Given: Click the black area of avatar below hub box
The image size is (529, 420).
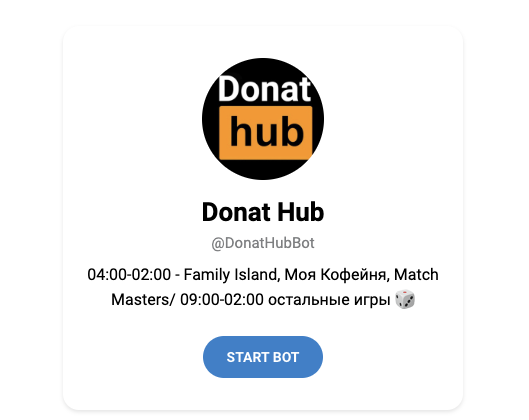Looking at the screenshot, I should coord(263,169).
